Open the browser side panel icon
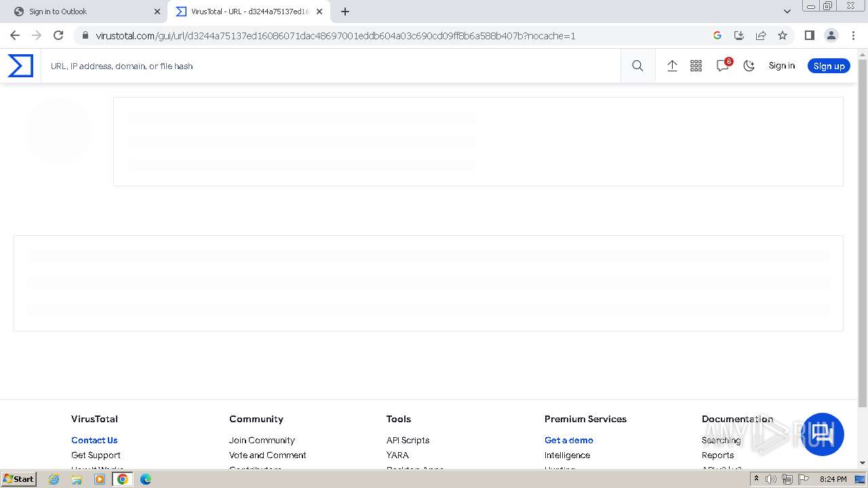This screenshot has width=868, height=488. [809, 35]
